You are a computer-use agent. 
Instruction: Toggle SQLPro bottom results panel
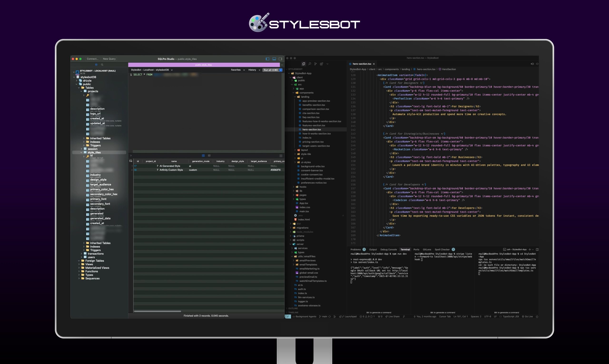coord(274,59)
